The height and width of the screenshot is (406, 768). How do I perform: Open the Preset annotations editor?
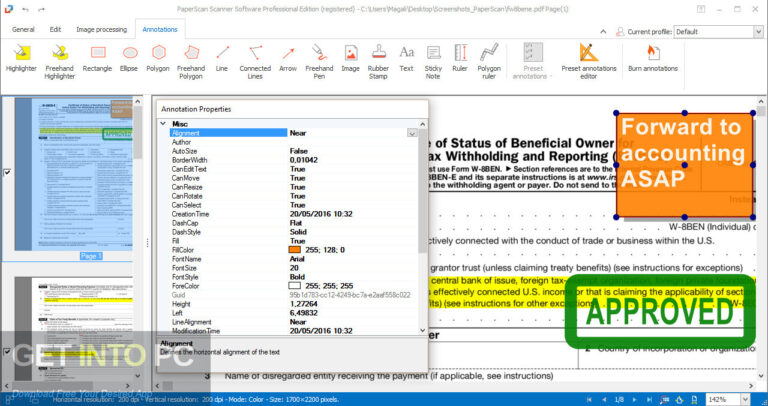pos(589,62)
